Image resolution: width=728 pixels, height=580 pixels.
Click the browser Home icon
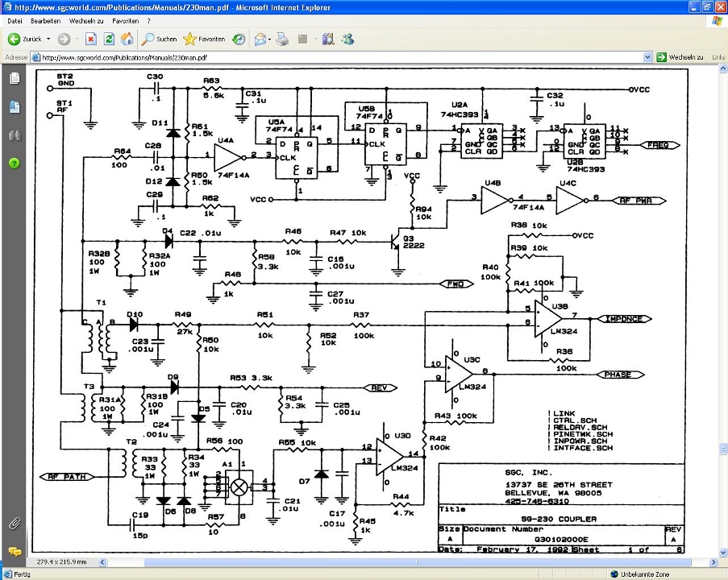[127, 39]
